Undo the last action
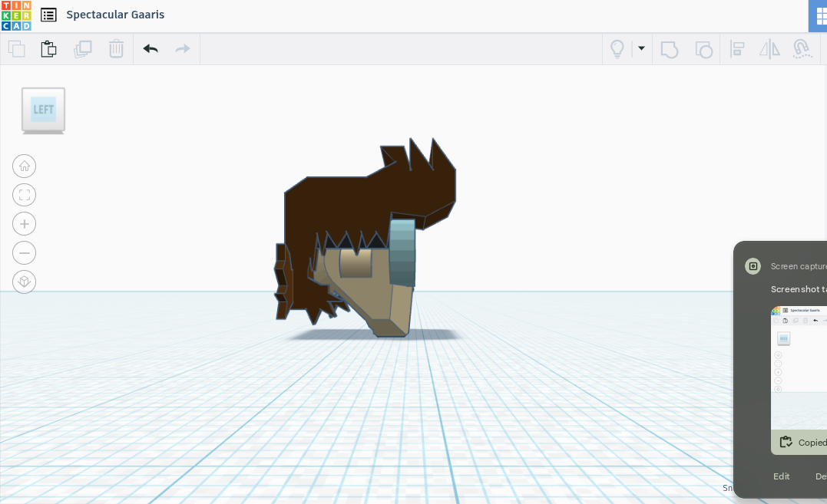827x504 pixels. 151,49
